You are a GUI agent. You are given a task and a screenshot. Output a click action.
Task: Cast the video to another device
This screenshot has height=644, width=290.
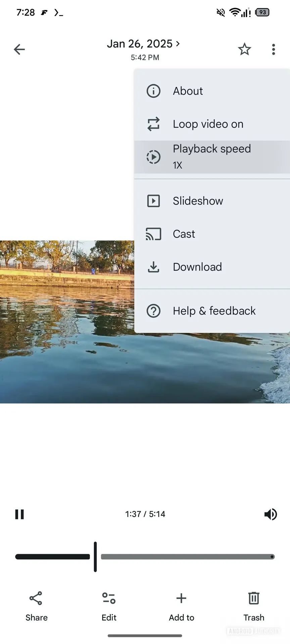tap(184, 234)
